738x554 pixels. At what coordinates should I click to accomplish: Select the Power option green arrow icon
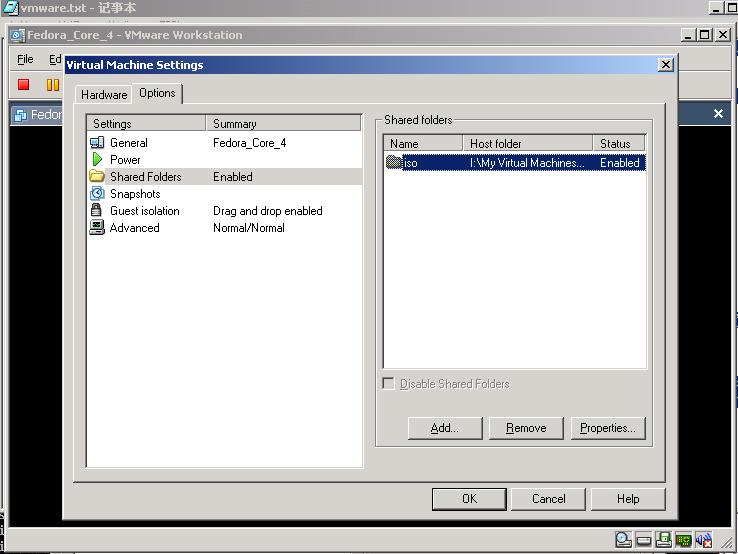tap(97, 160)
